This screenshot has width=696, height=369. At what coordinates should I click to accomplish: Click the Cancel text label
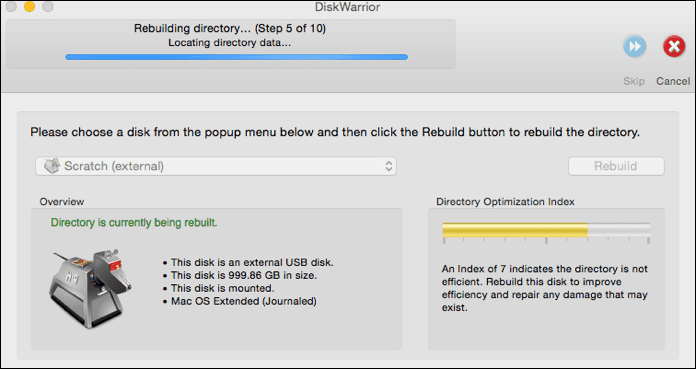click(673, 81)
